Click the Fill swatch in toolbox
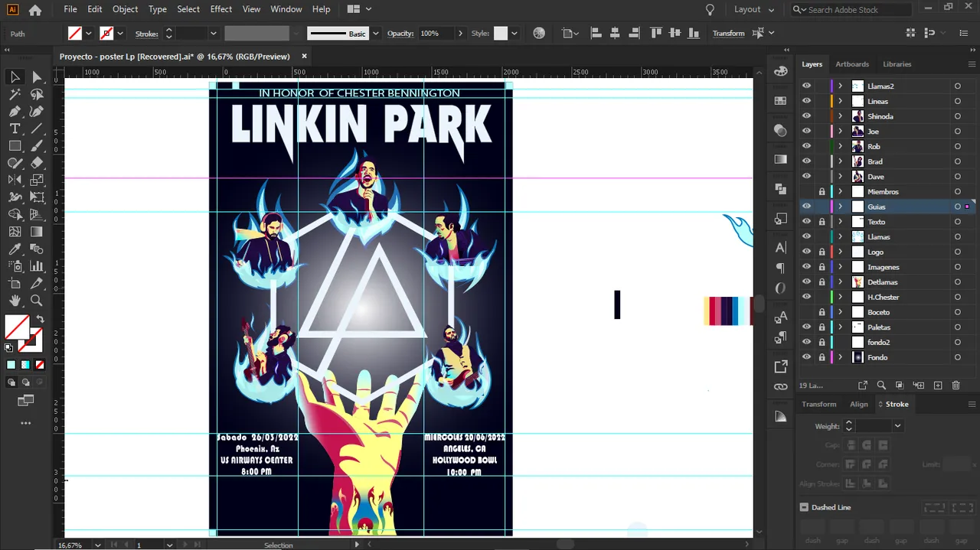This screenshot has width=980, height=550. coord(18,327)
